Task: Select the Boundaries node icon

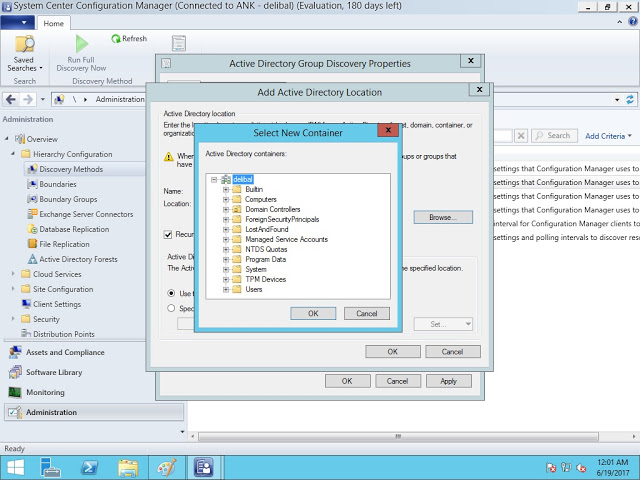Action: click(32, 184)
